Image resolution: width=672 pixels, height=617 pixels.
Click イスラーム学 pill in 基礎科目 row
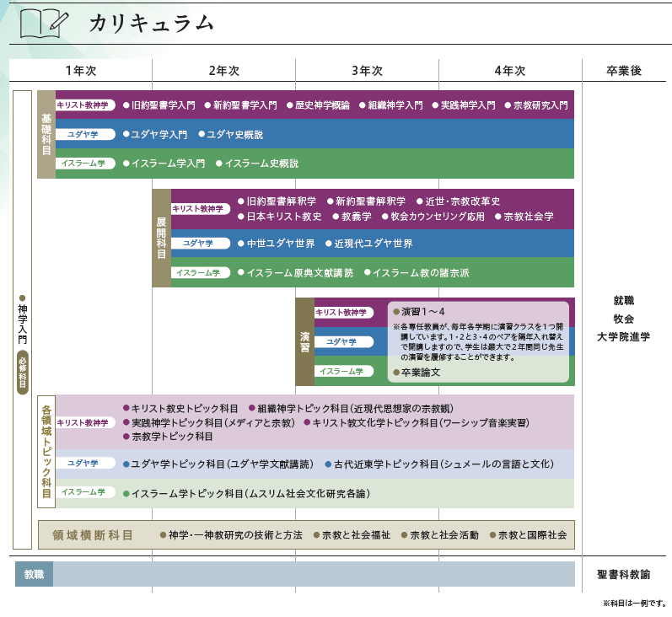(85, 164)
